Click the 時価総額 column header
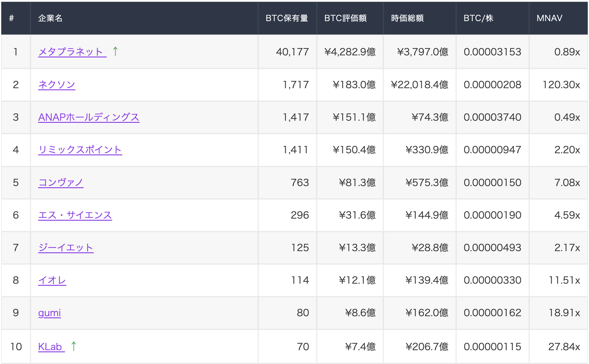This screenshot has width=589, height=364. 407,18
